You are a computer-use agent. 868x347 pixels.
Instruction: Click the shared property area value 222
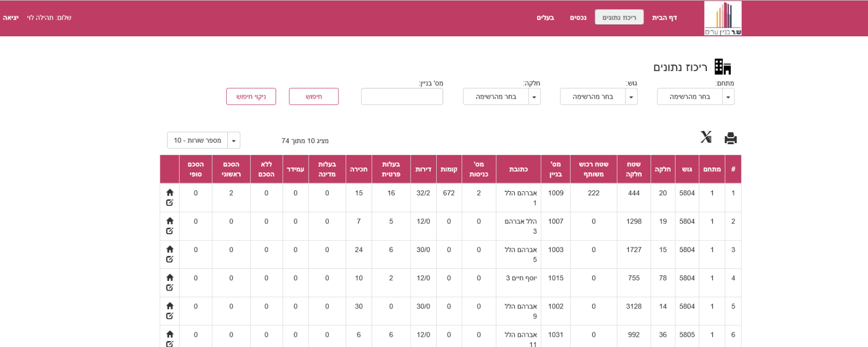(x=593, y=193)
